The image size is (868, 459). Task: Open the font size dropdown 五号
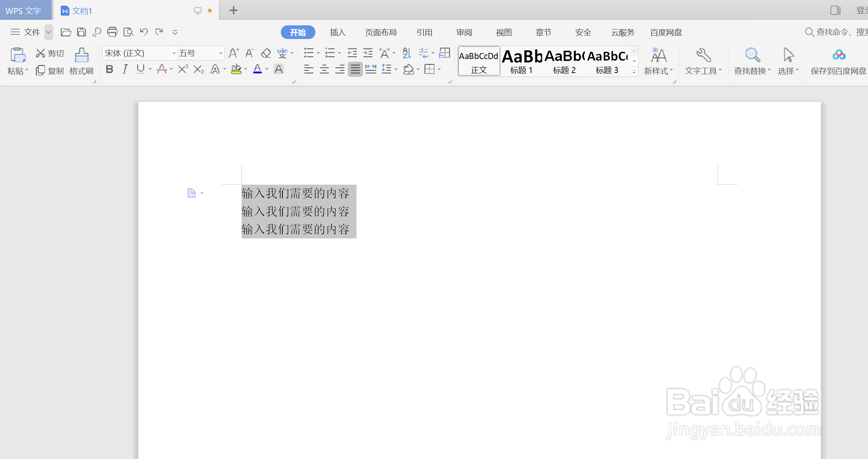pos(220,53)
